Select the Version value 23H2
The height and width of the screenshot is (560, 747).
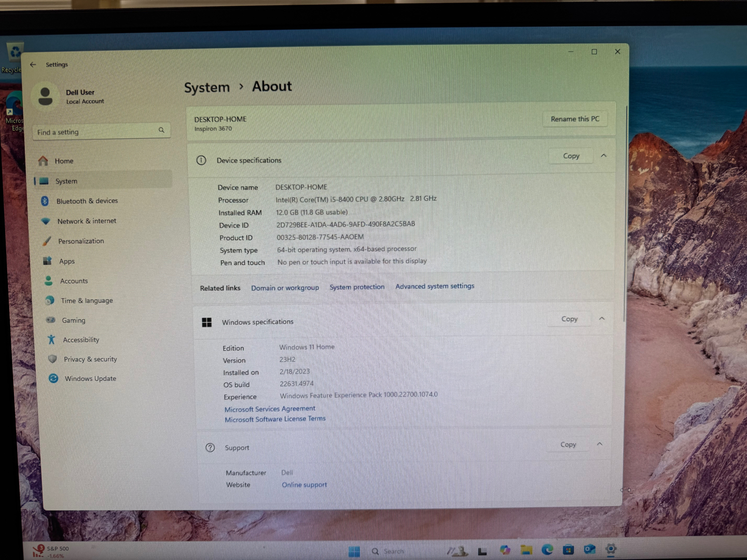pyautogui.click(x=287, y=359)
